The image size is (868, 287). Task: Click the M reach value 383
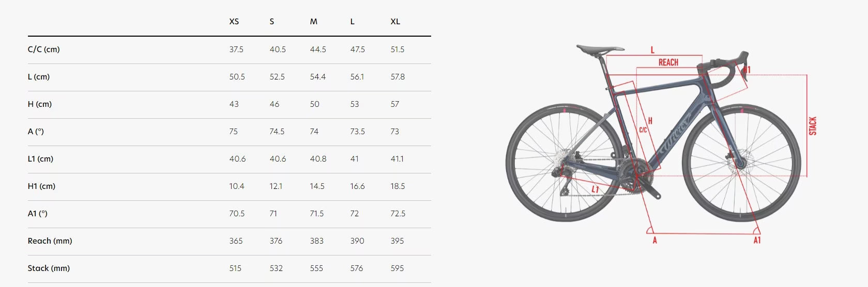click(317, 241)
